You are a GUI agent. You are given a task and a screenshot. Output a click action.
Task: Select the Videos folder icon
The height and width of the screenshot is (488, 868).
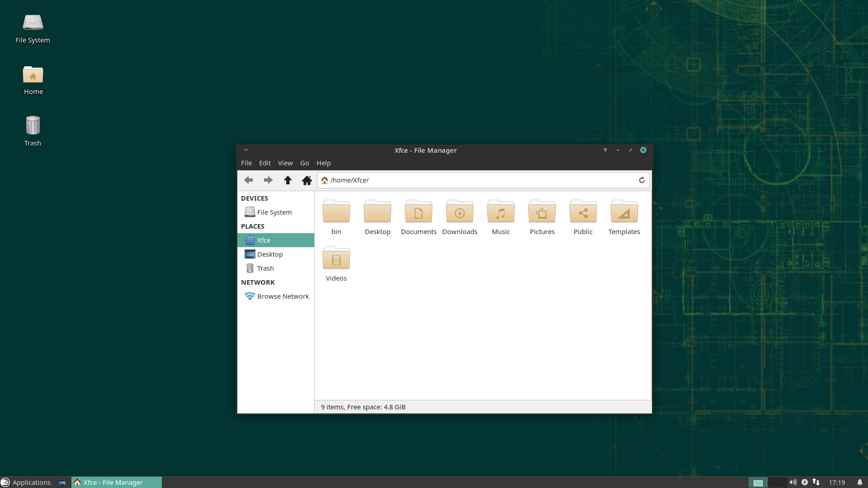pyautogui.click(x=336, y=258)
